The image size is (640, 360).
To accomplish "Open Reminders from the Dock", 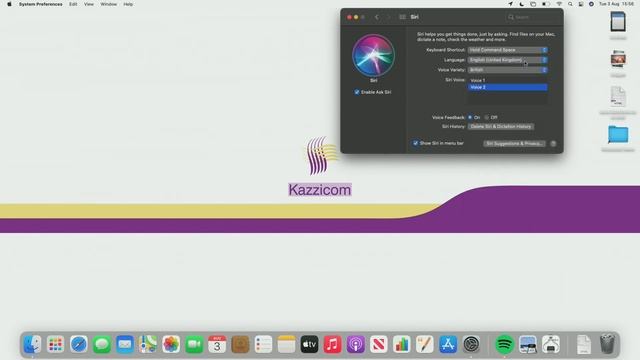I will (263, 344).
